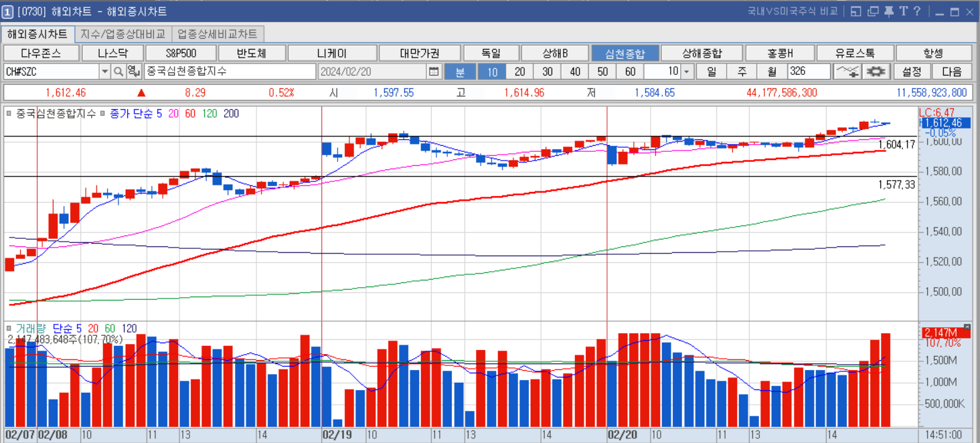Click the duplicate window icon in title bar
Image resolution: width=980 pixels, height=443 pixels.
[873, 11]
